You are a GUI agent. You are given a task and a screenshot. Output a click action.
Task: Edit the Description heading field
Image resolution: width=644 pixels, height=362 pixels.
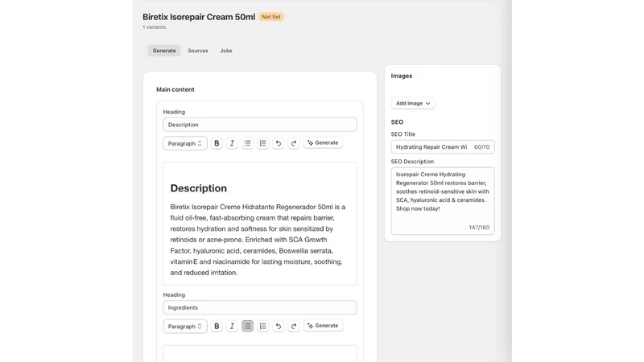[260, 125]
